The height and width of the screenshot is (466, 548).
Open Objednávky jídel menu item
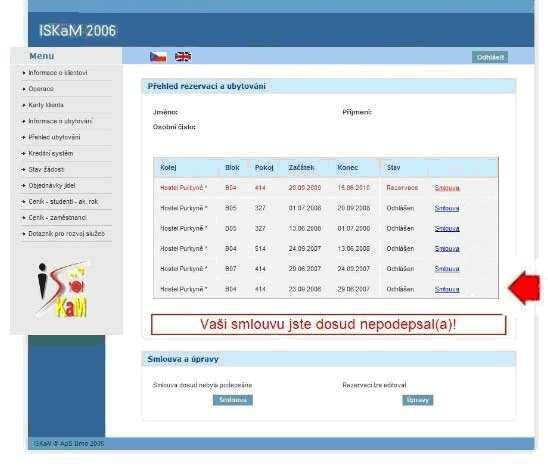tap(52, 185)
